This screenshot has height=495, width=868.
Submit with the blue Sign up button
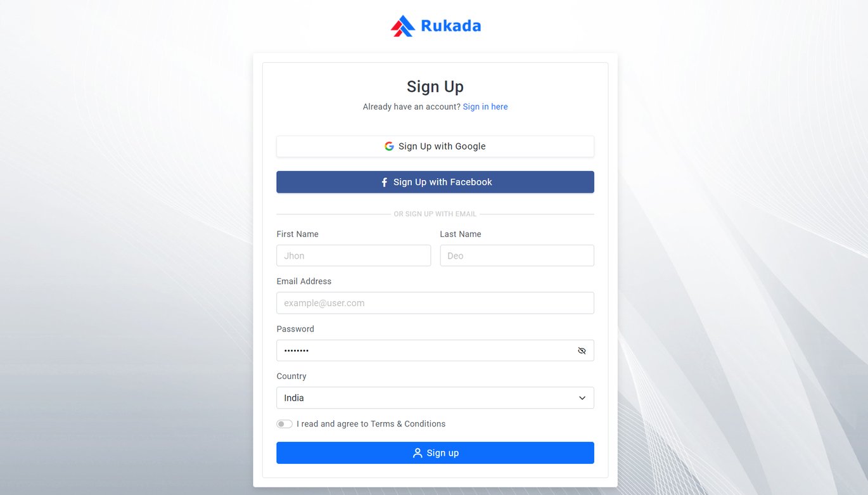pos(435,453)
